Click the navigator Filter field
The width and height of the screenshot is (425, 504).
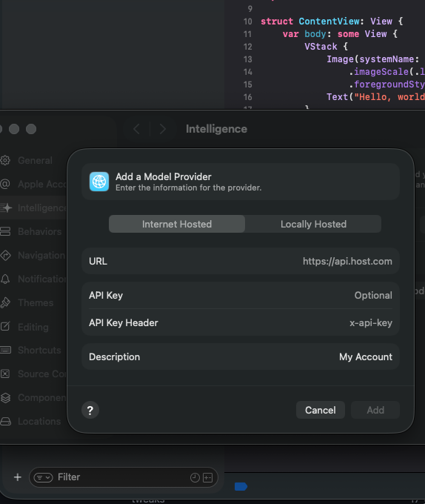[x=123, y=477]
